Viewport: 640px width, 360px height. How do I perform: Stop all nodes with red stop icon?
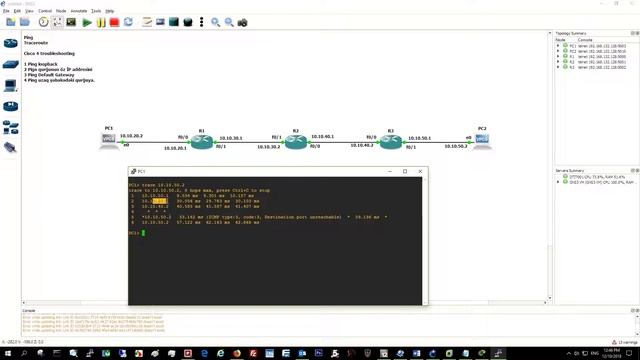114,22
